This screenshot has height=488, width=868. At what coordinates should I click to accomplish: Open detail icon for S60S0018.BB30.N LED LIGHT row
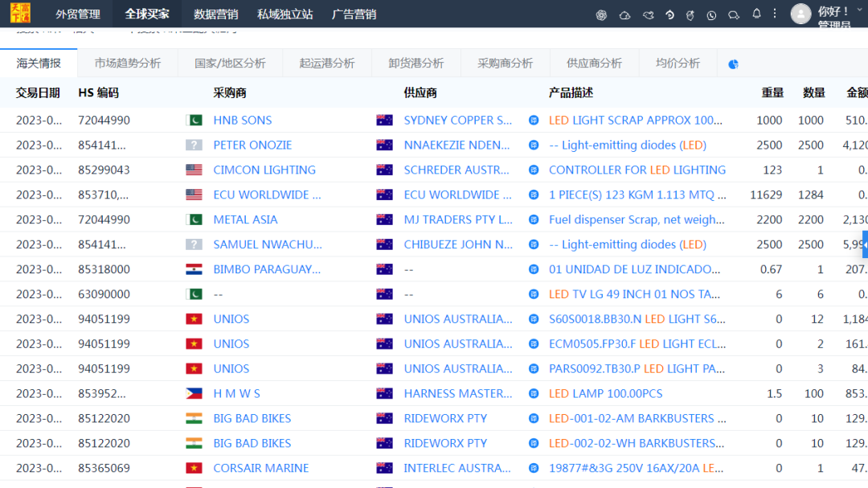534,319
